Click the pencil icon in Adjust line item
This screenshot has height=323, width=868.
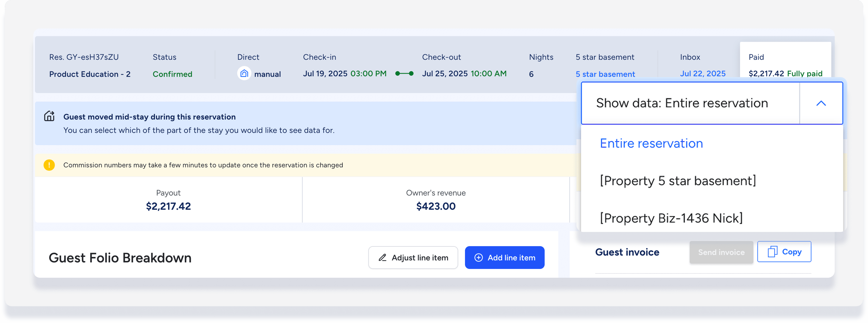point(383,258)
